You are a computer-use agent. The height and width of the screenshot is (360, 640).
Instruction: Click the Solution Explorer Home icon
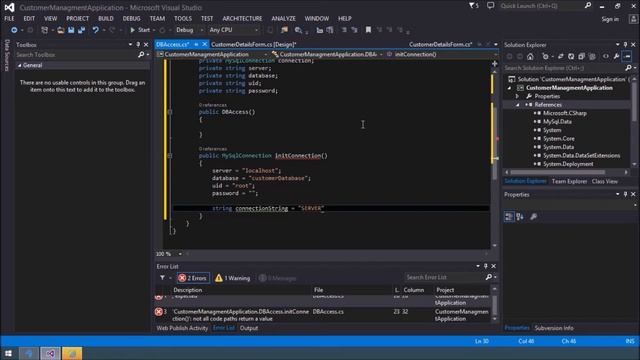[x=530, y=56]
